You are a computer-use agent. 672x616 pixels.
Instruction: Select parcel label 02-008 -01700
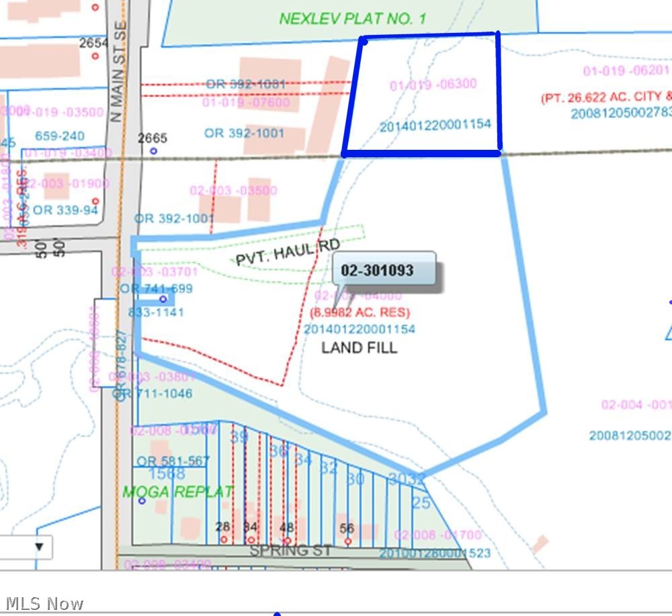pyautogui.click(x=438, y=535)
